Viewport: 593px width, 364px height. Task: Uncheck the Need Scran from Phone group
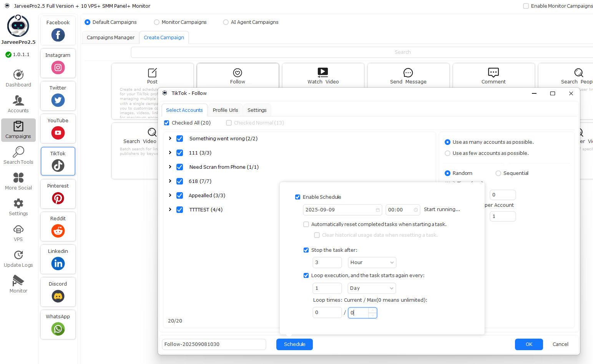(x=179, y=167)
